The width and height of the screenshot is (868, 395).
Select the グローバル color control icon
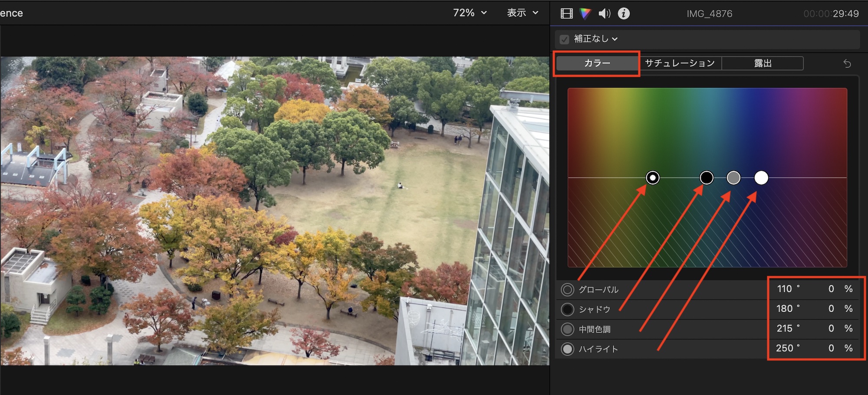[567, 290]
